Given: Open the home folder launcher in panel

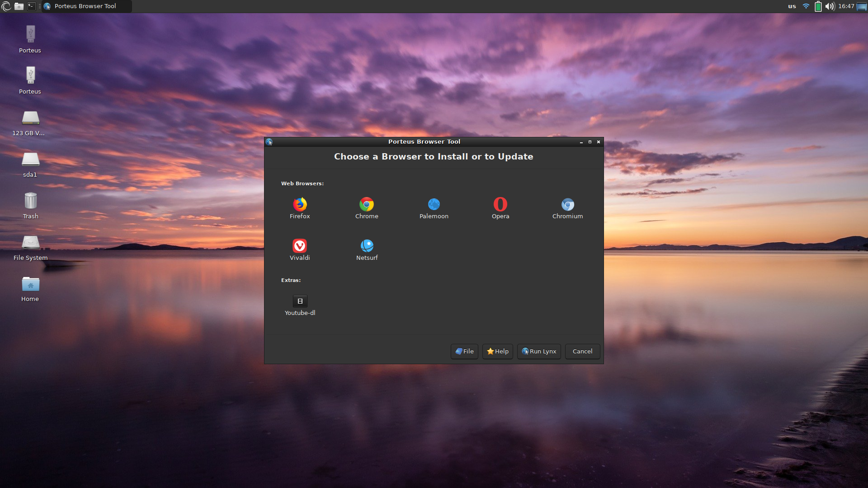Looking at the screenshot, I should 19,6.
